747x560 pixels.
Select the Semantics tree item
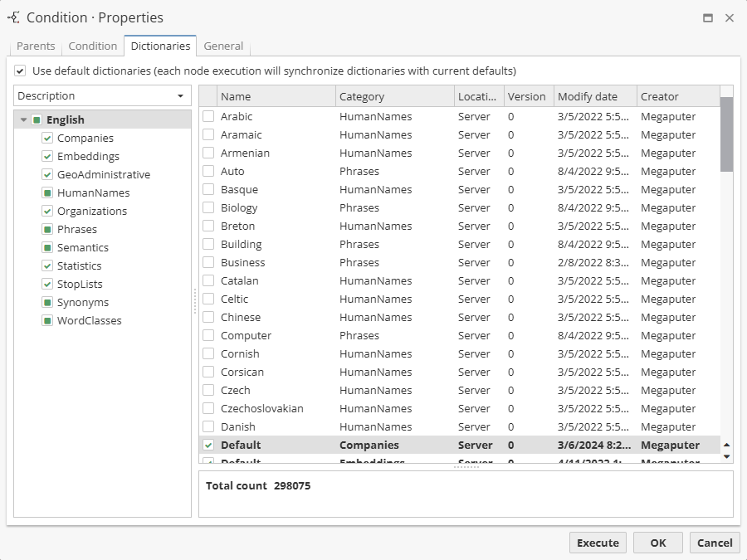click(x=82, y=248)
